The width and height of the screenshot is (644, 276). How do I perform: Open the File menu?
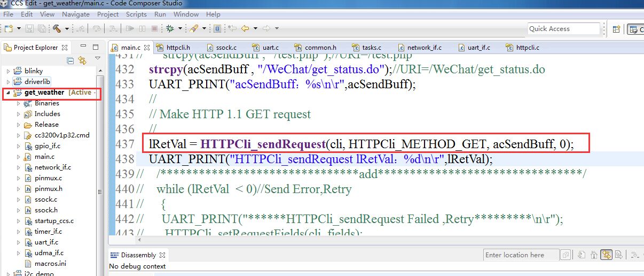point(8,14)
